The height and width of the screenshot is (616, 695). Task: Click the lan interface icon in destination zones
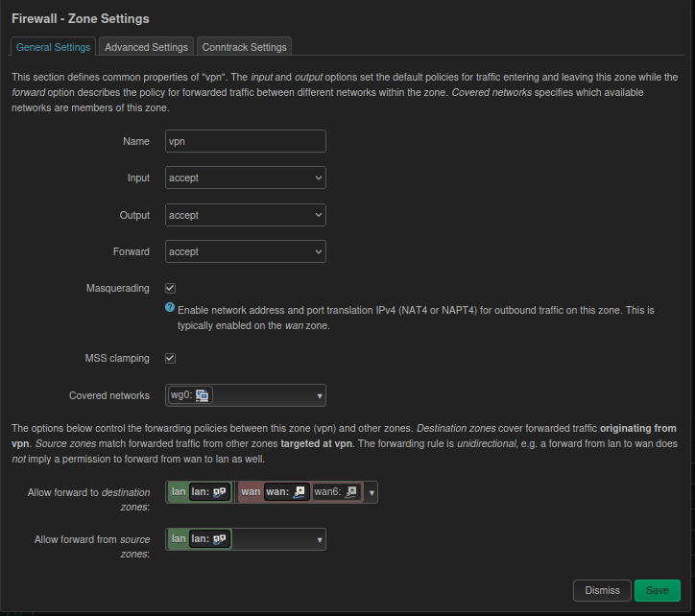tap(220, 492)
